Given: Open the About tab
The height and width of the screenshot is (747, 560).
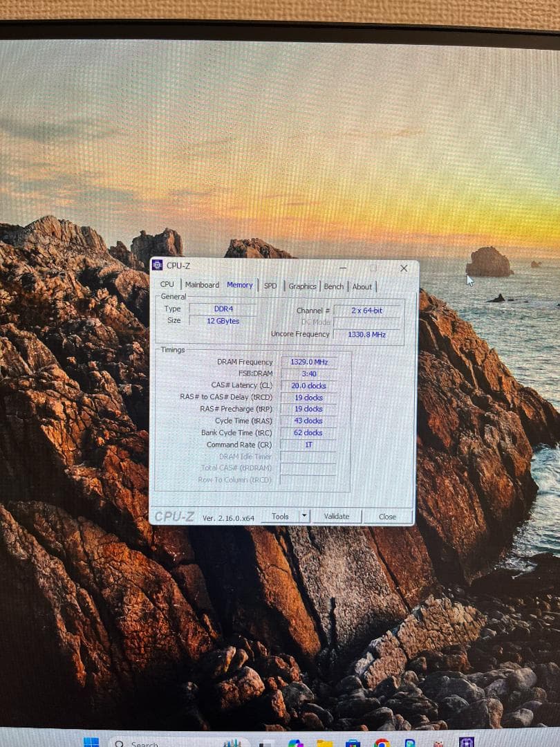Looking at the screenshot, I should [362, 286].
